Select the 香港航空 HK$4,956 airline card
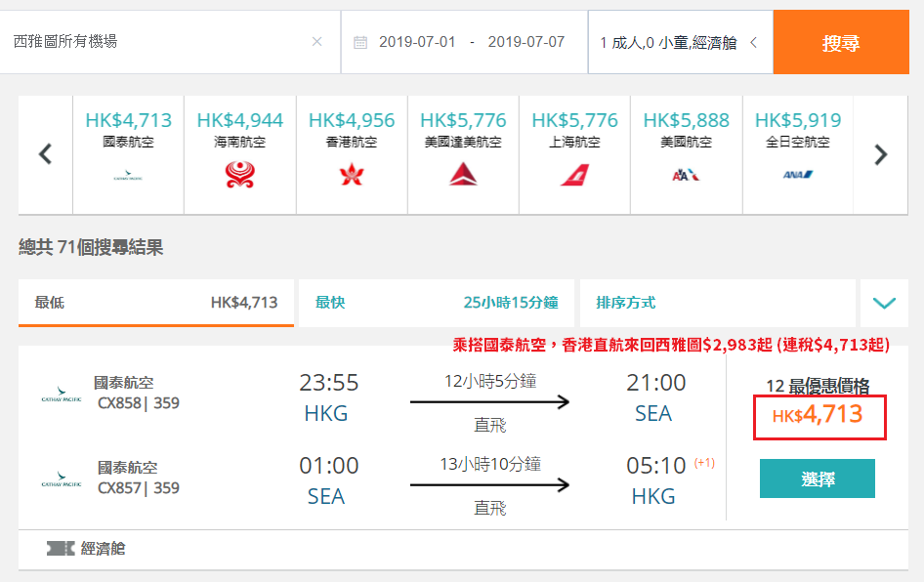This screenshot has height=582, width=924. pyautogui.click(x=352, y=154)
